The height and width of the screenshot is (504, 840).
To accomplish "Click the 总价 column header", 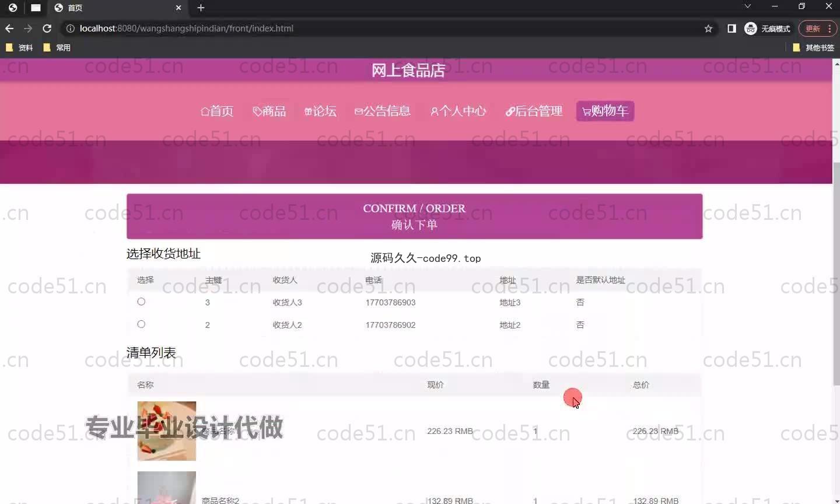I will pyautogui.click(x=641, y=385).
